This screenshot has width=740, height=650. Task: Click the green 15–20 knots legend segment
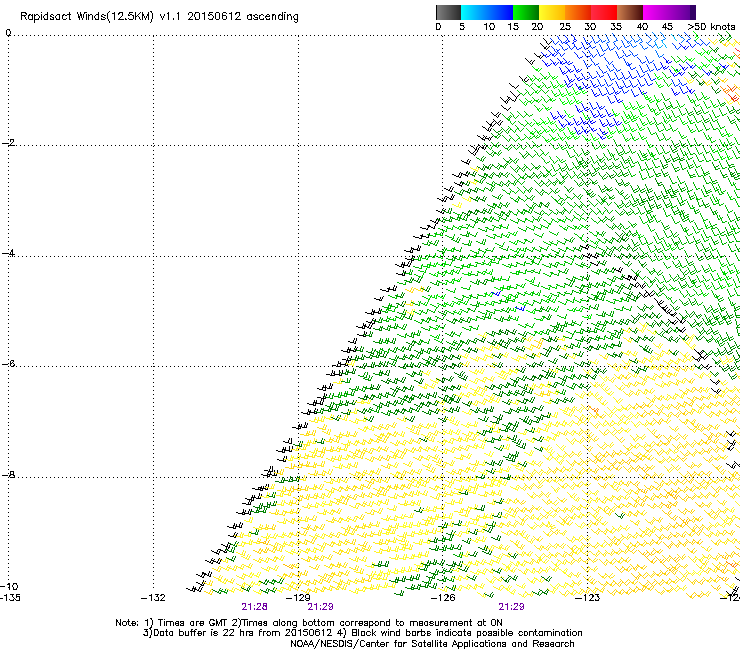pyautogui.click(x=526, y=12)
